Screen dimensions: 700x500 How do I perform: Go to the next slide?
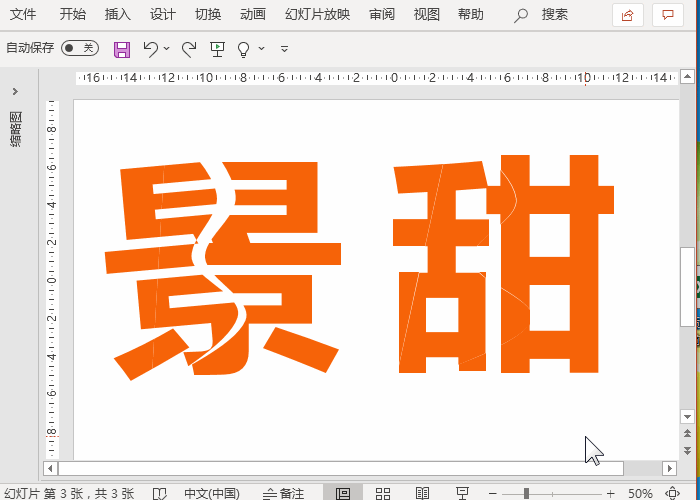tap(688, 451)
